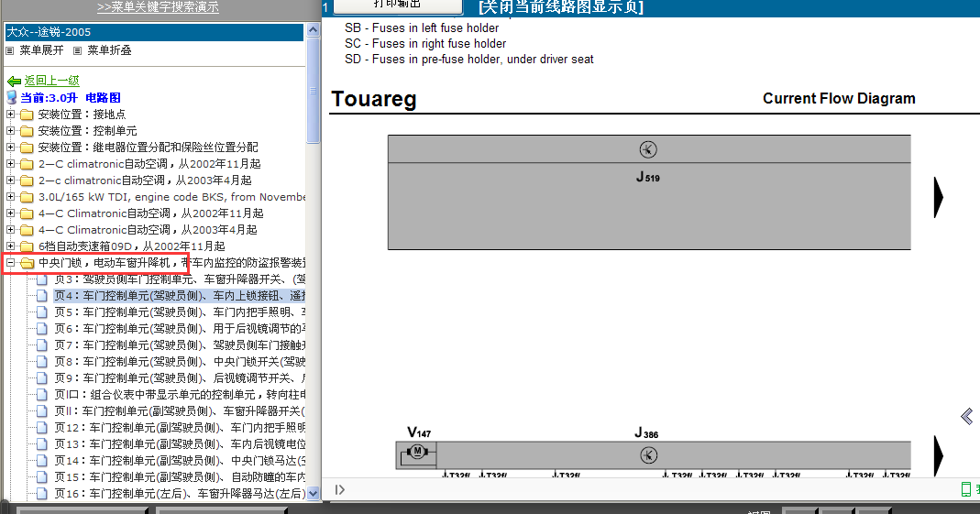
Task: Open 页II：车门控制单元(副驾驶员侧)、车窗升降器开关
Action: [x=180, y=411]
